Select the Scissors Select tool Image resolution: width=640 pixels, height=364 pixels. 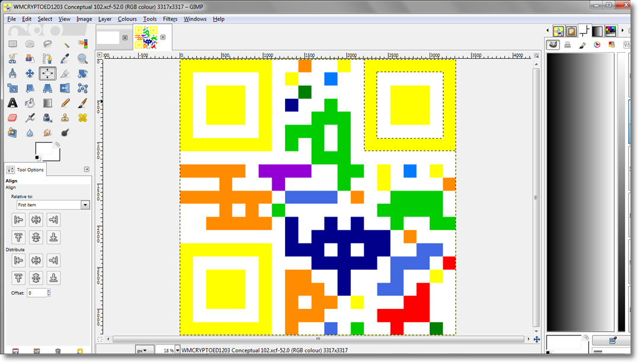click(12, 59)
